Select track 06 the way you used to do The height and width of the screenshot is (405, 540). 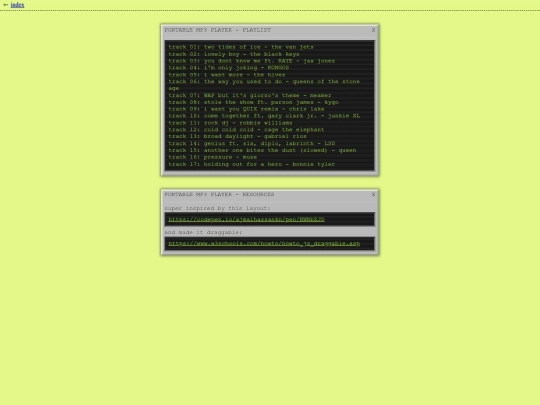pyautogui.click(x=264, y=85)
